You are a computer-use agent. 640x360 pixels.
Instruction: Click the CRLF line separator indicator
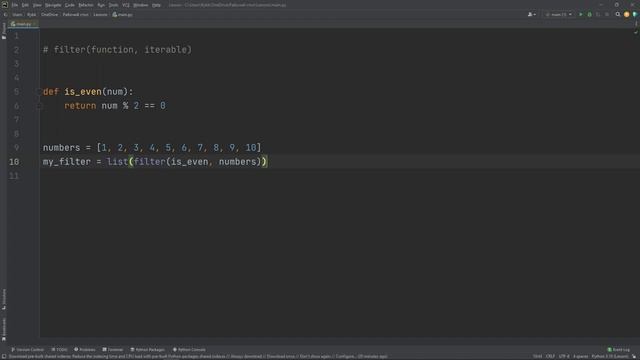pos(550,357)
